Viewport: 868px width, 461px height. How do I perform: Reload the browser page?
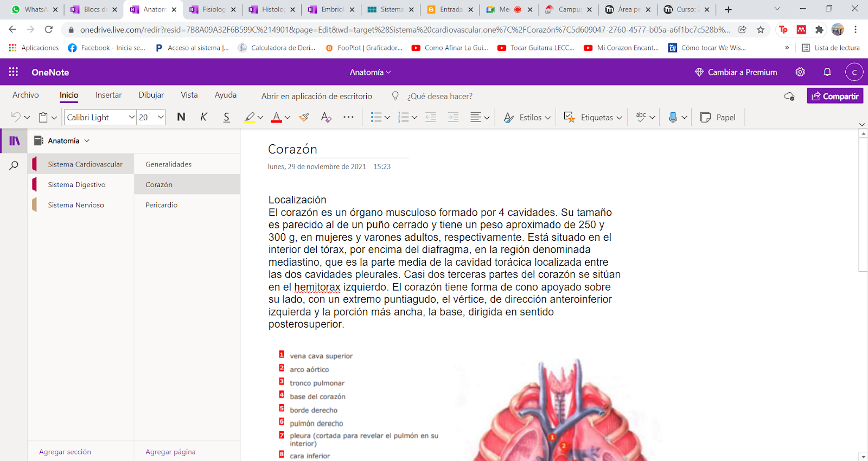49,30
